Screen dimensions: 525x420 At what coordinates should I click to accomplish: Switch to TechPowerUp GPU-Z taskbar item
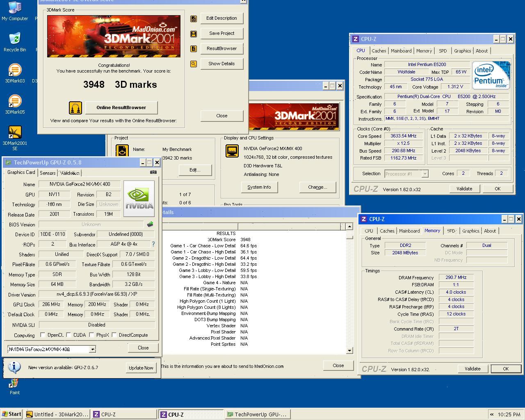tap(258, 414)
